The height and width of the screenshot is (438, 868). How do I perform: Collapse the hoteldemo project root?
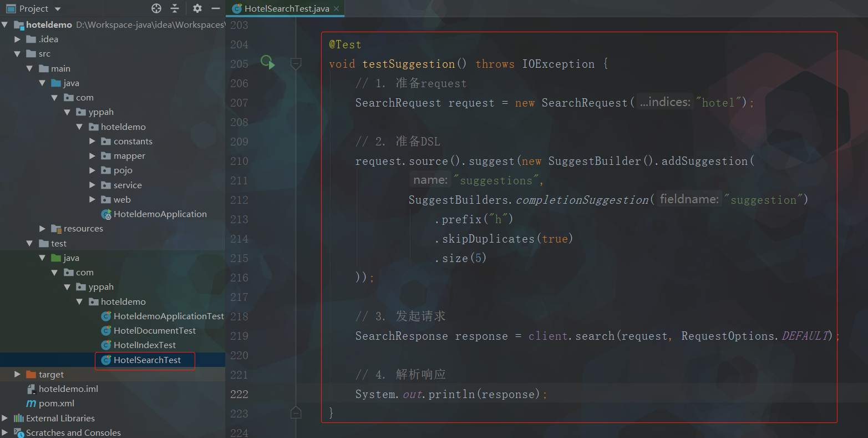click(x=5, y=25)
